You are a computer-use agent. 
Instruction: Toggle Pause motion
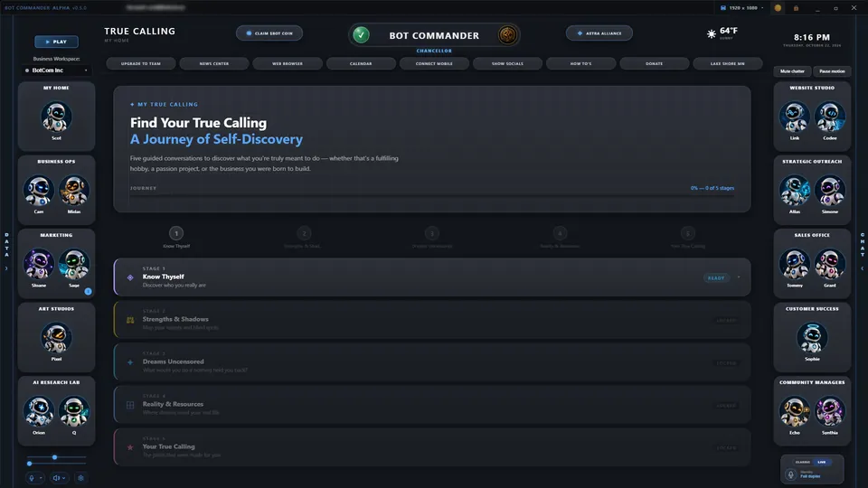tap(832, 71)
